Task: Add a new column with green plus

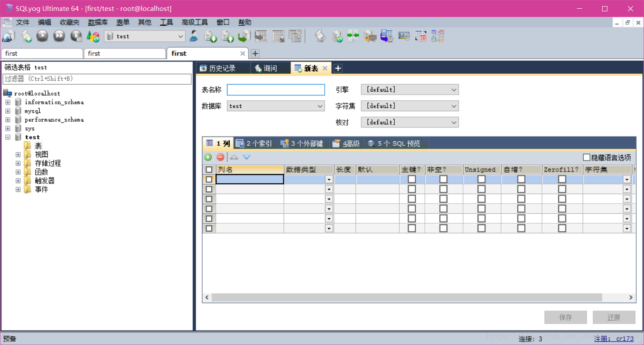Action: pos(208,157)
